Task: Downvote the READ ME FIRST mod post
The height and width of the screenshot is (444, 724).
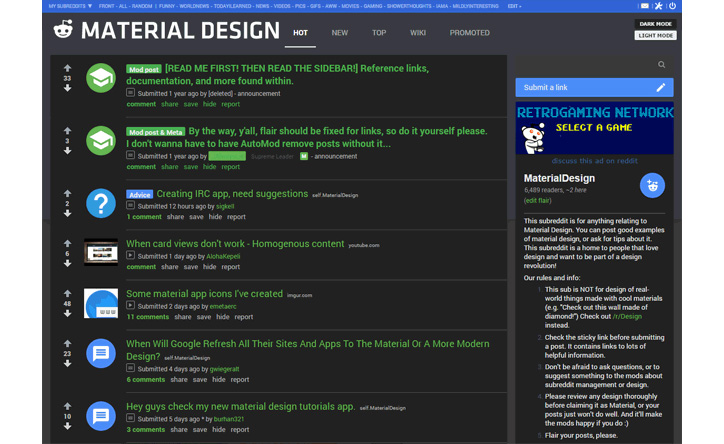Action: (67, 88)
